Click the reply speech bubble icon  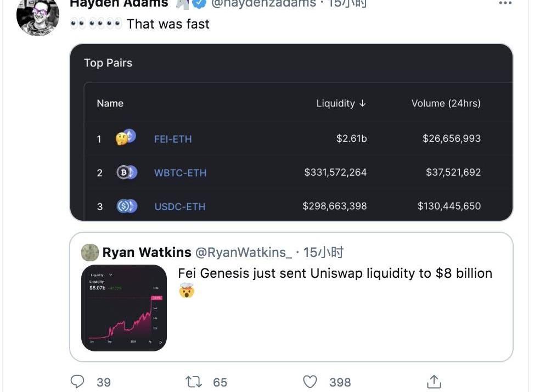coord(78,382)
